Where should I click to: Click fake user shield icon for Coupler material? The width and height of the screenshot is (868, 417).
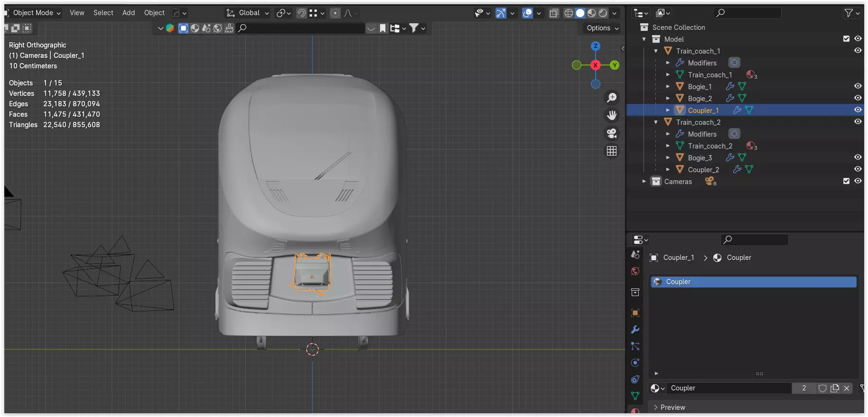point(822,388)
